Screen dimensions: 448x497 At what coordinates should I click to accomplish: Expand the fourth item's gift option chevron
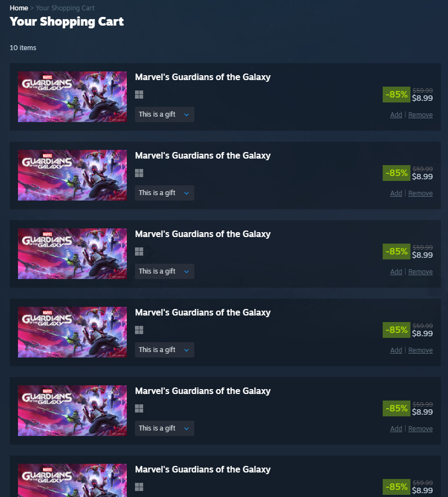[187, 350]
